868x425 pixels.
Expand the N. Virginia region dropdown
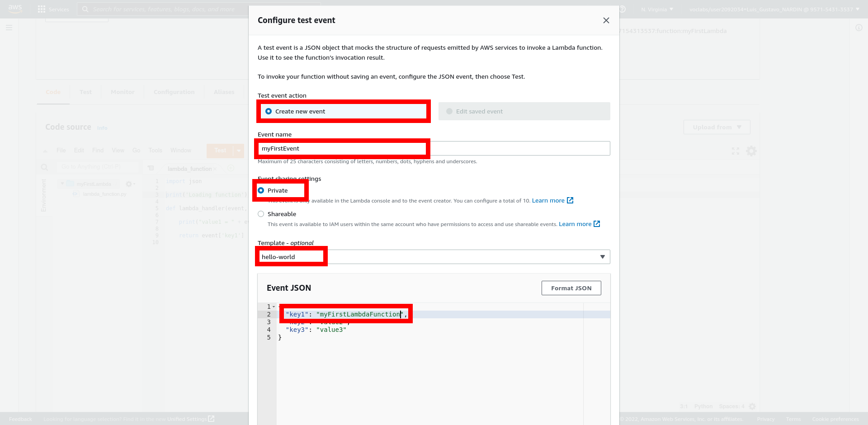click(x=657, y=9)
